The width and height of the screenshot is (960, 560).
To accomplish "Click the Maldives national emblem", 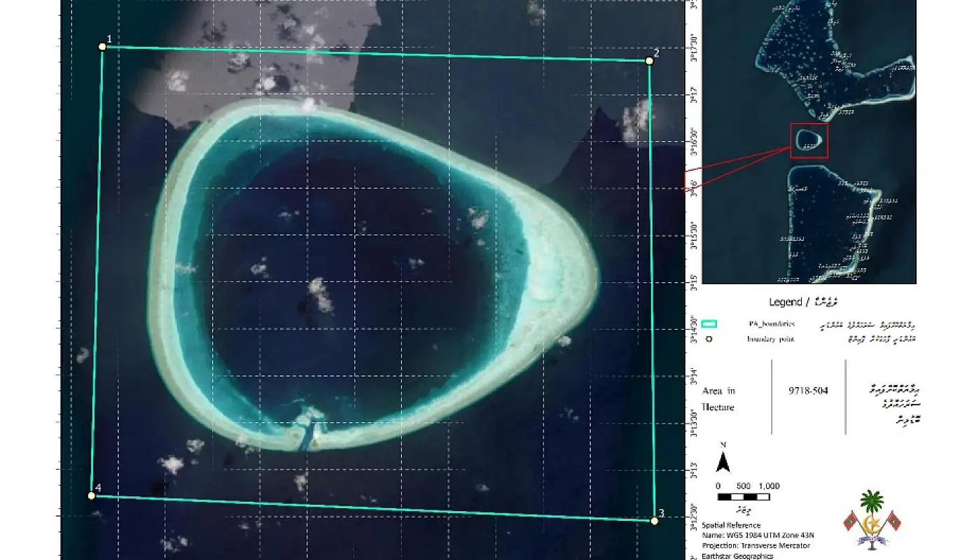I will [x=872, y=519].
